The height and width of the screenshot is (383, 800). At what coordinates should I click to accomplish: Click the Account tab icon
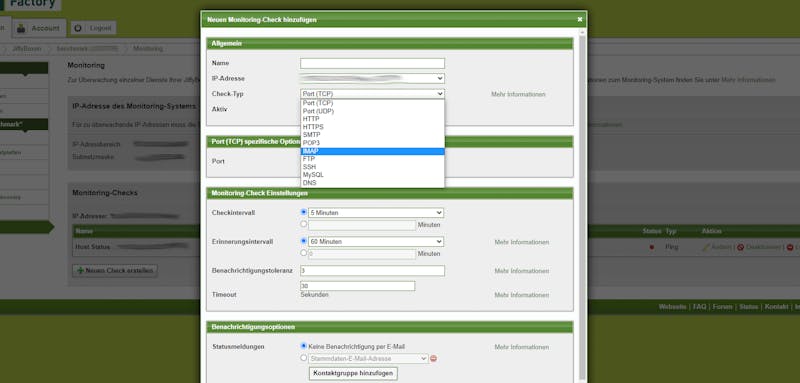tap(21, 29)
